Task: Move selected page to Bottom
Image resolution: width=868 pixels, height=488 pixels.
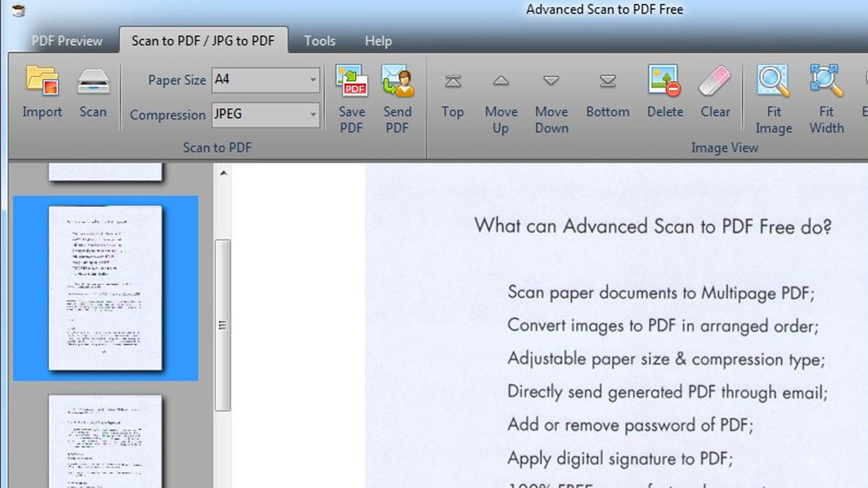Action: click(x=608, y=81)
